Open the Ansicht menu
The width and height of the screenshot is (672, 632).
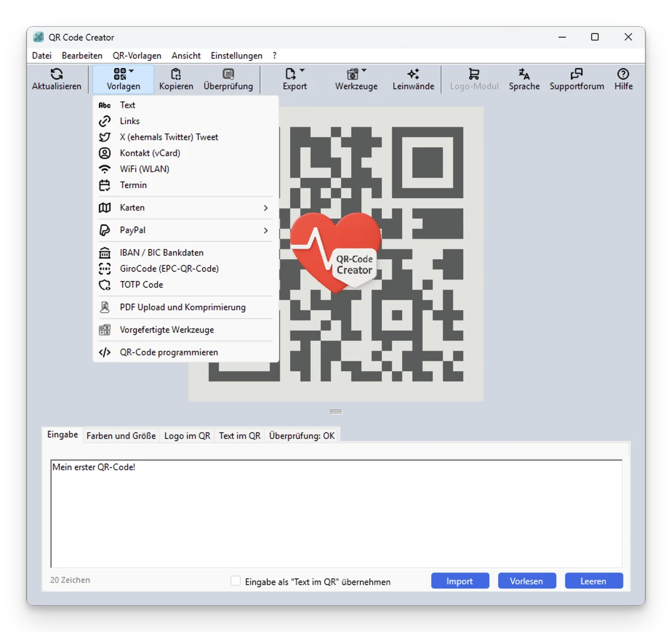point(186,55)
